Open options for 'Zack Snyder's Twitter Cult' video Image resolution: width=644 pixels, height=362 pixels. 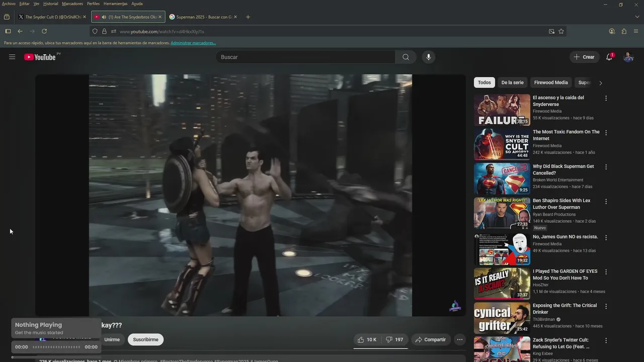pos(606,340)
